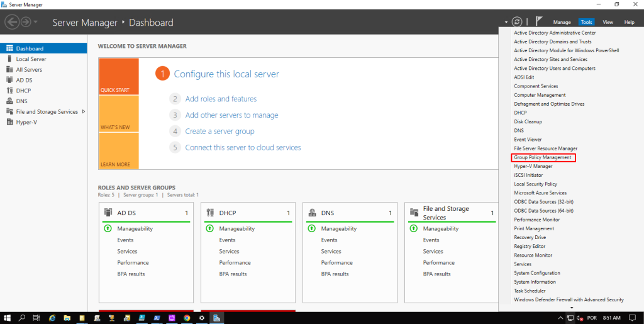The image size is (644, 324).
Task: Click the muted volume tray icon
Action: 580,318
